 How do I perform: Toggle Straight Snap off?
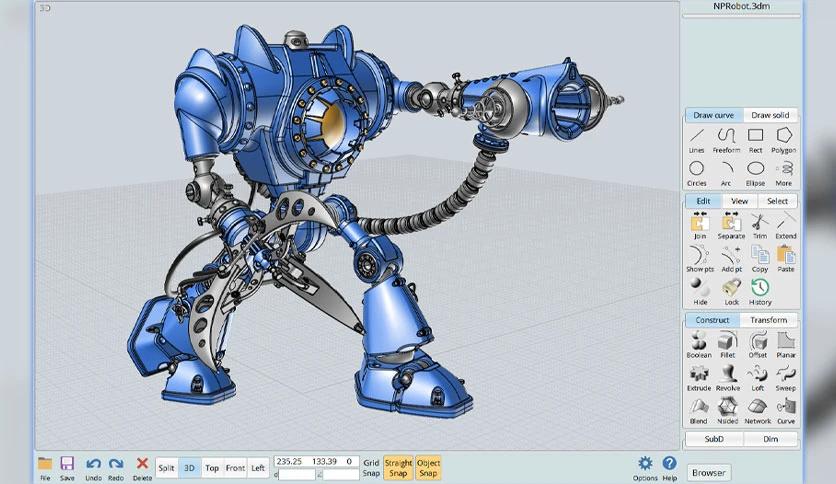tap(398, 468)
